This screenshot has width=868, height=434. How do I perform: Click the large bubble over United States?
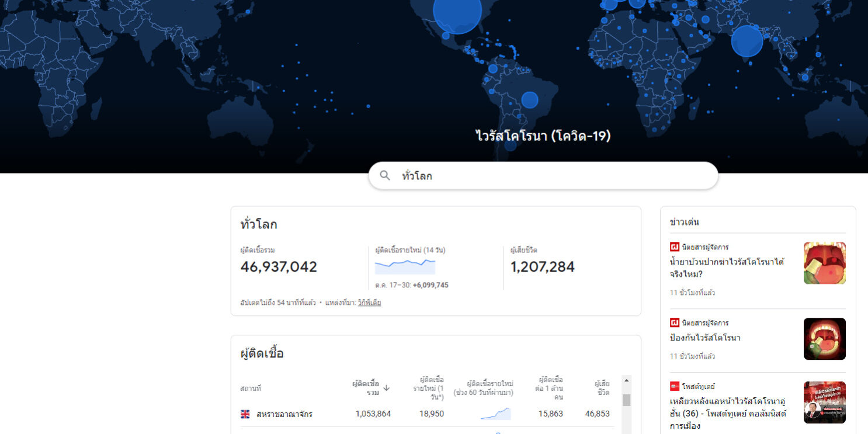pyautogui.click(x=457, y=12)
